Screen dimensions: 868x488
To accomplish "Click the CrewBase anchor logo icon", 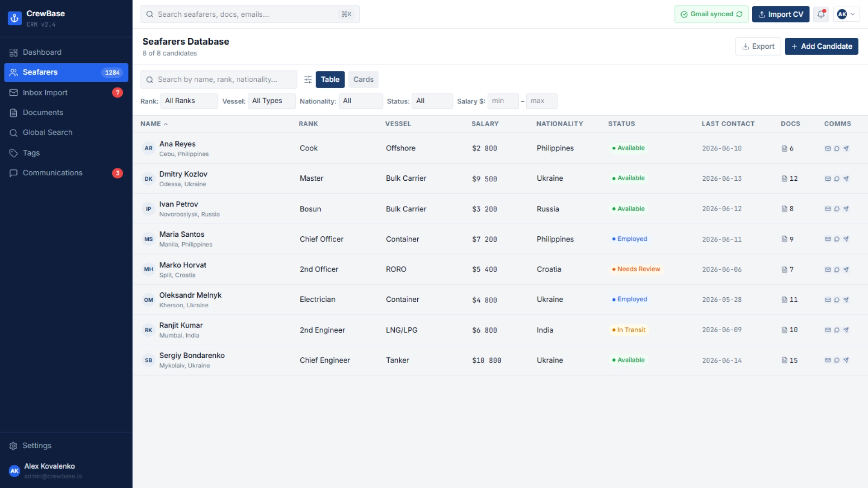I will tap(14, 18).
